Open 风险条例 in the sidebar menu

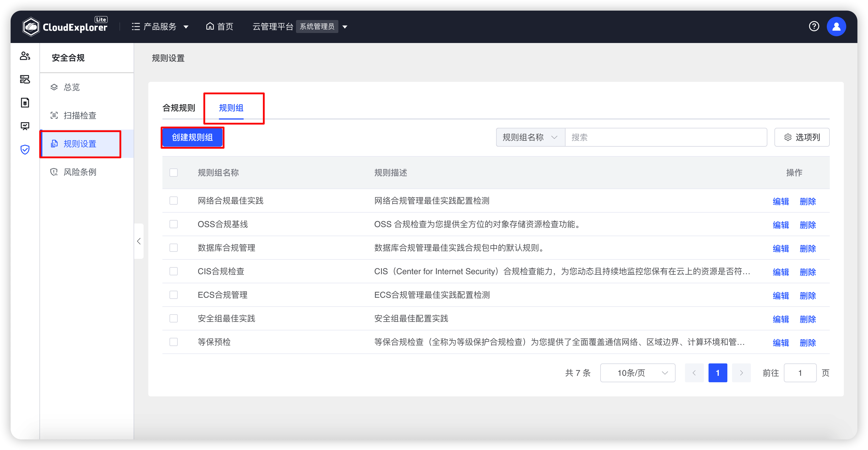click(87, 172)
